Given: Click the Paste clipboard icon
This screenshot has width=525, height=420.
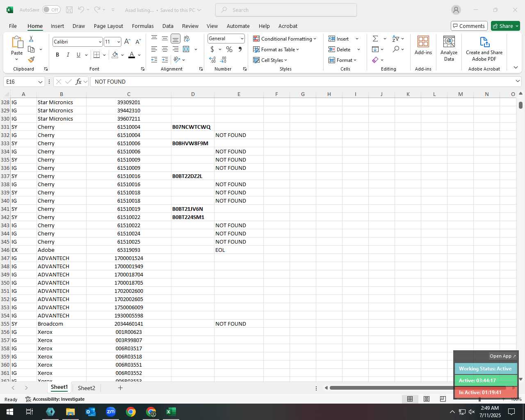Looking at the screenshot, I should click(x=17, y=42).
